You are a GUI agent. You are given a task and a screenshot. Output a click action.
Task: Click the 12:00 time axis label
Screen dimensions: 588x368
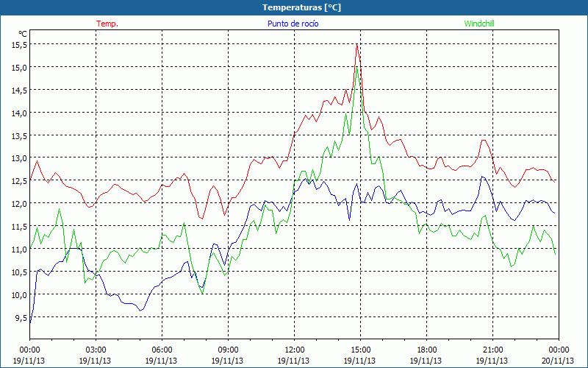pos(294,350)
